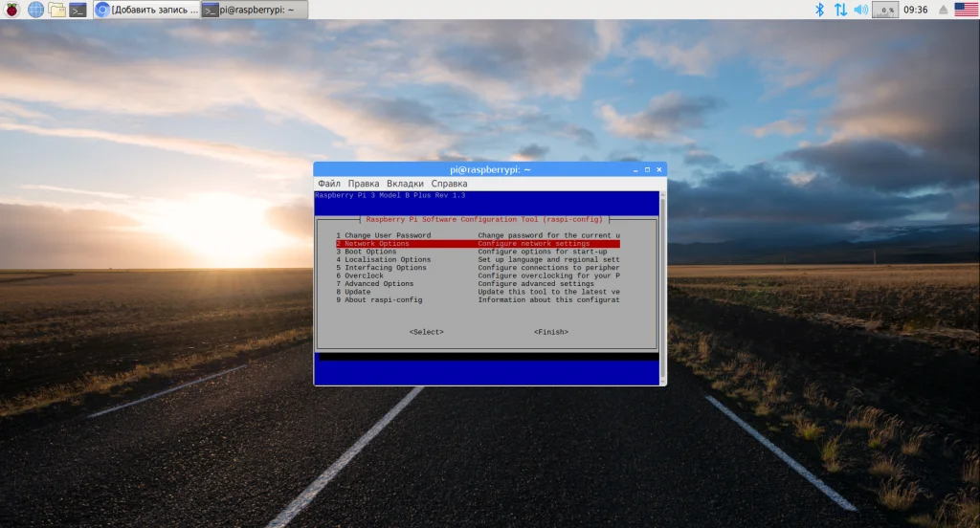Viewport: 980px width, 528px height.
Task: Select 9 About raspi-config entry
Action: pyautogui.click(x=478, y=300)
